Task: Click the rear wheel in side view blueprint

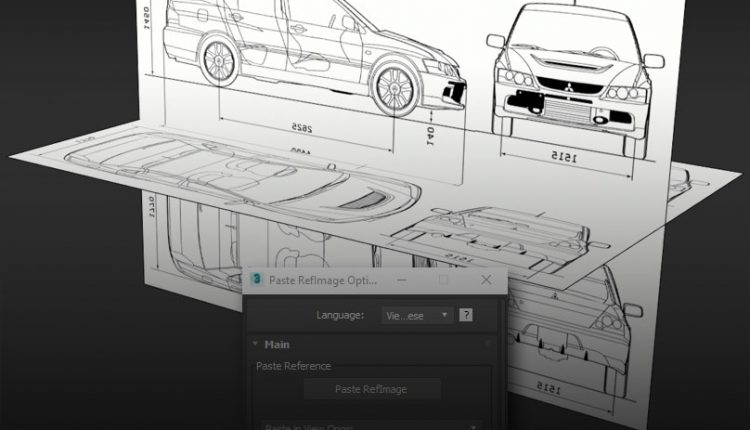Action: [219, 59]
